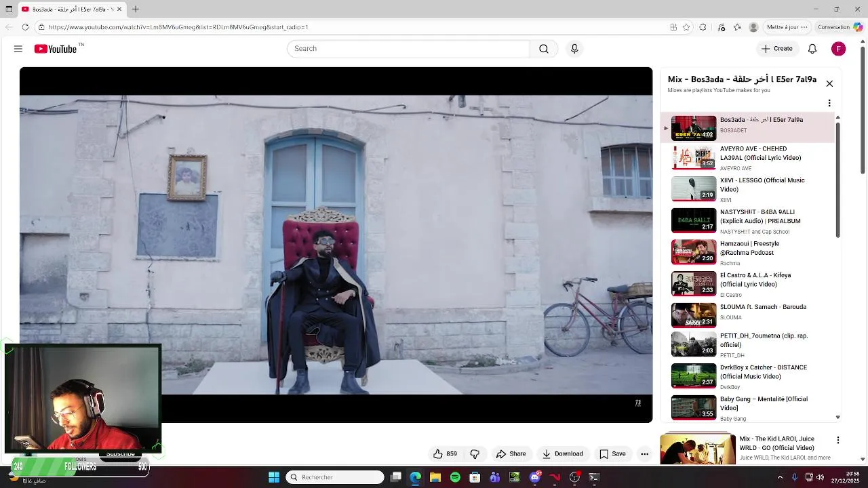The image size is (868, 488).
Task: Open Discord from taskbar
Action: [x=535, y=477]
